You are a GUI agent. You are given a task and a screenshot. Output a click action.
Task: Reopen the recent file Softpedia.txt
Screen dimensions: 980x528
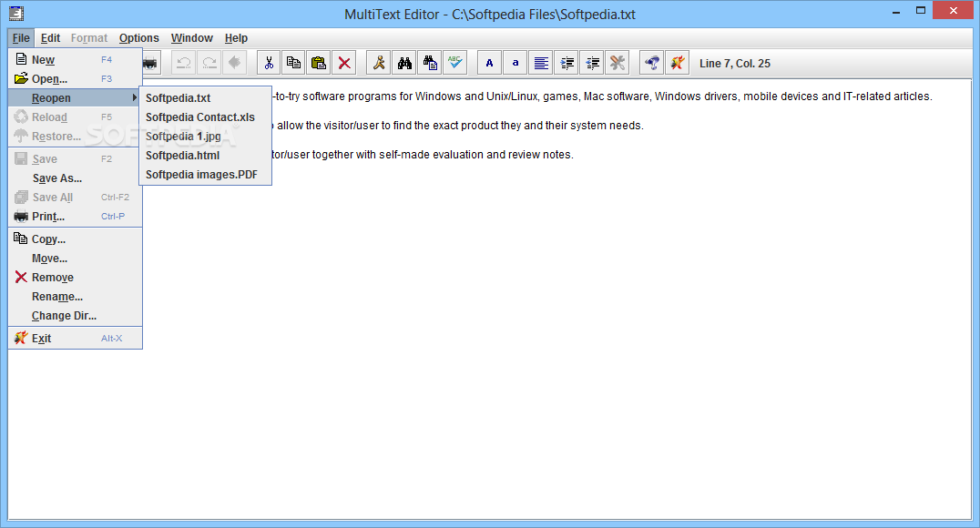coord(205,98)
